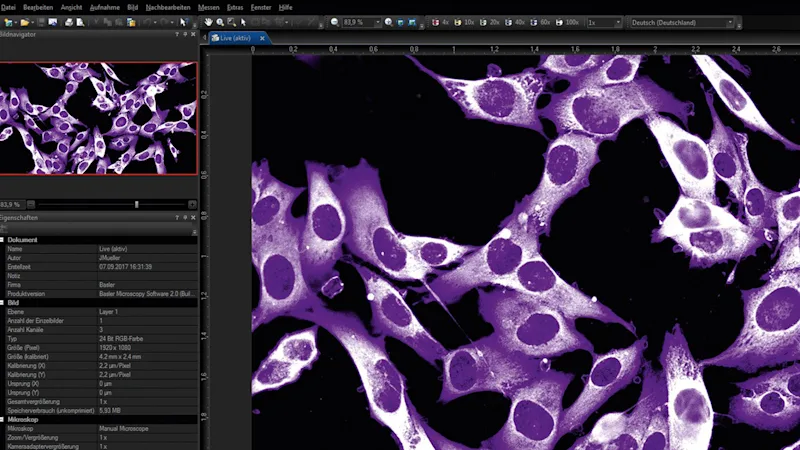Open the Deutsch (Deutschland) language dropdown
This screenshot has height=450, width=800.
[730, 22]
